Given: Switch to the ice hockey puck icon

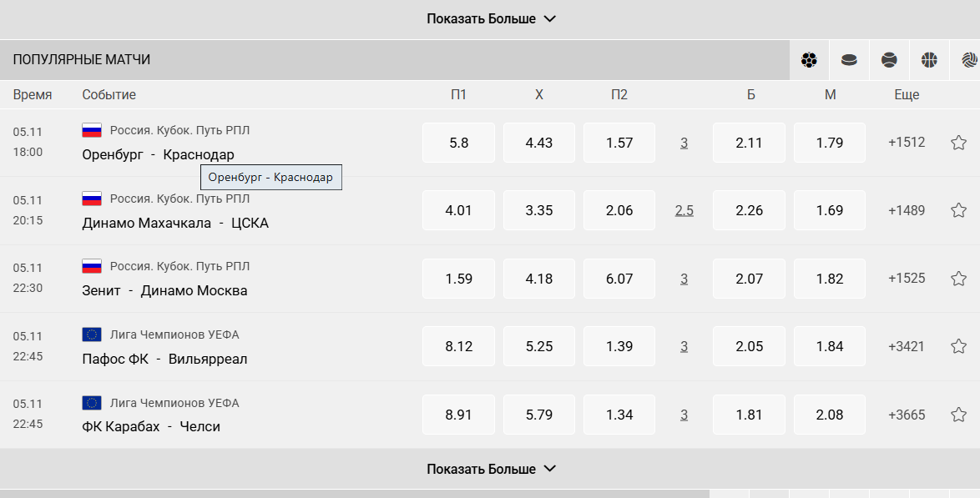Looking at the screenshot, I should click(849, 60).
